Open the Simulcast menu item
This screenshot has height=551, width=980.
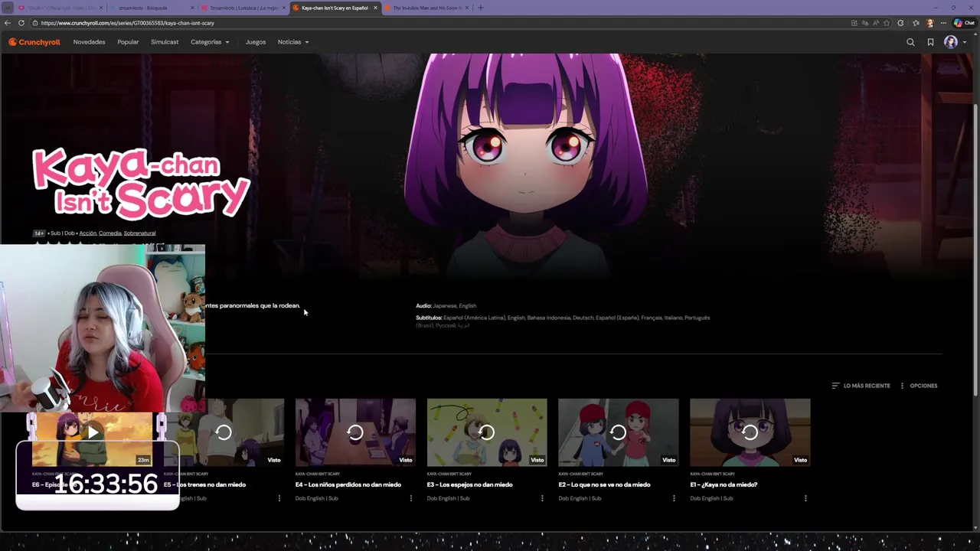(165, 42)
